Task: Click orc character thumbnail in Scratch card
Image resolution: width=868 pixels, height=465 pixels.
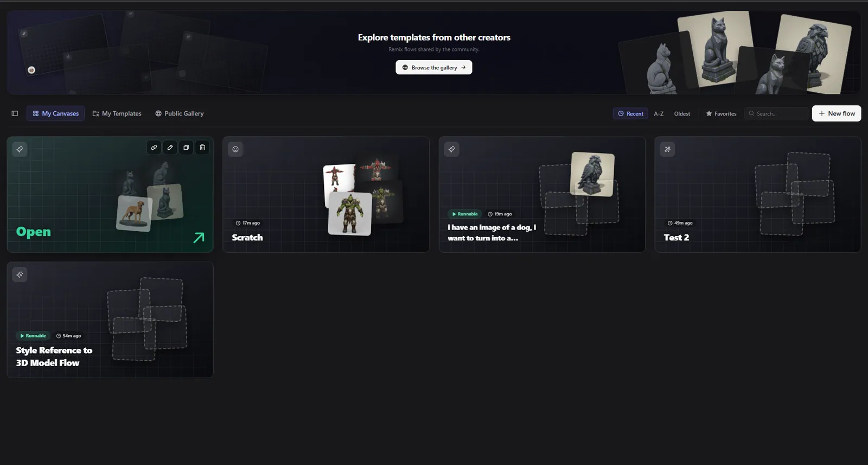Action: point(350,213)
